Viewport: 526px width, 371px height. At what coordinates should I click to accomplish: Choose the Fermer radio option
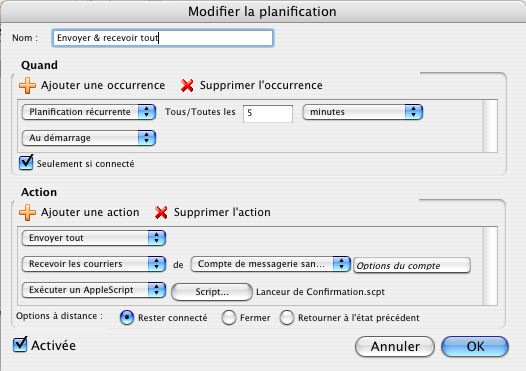229,317
